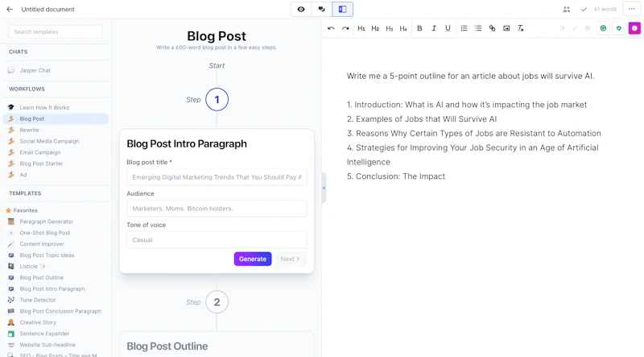Click the Step 1 circle
The image size is (644, 357).
click(217, 100)
